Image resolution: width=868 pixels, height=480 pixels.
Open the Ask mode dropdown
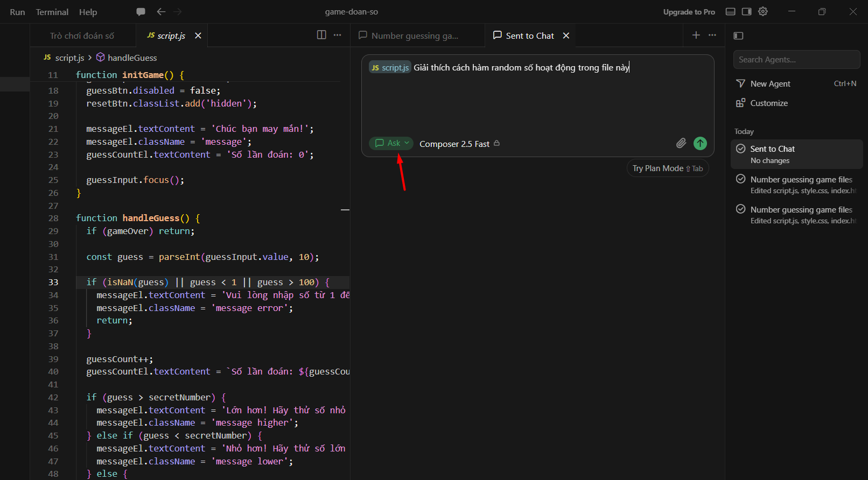[391, 143]
